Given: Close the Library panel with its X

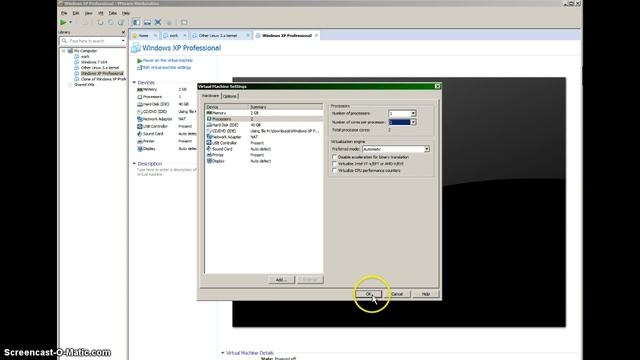Looking at the screenshot, I should [x=123, y=32].
